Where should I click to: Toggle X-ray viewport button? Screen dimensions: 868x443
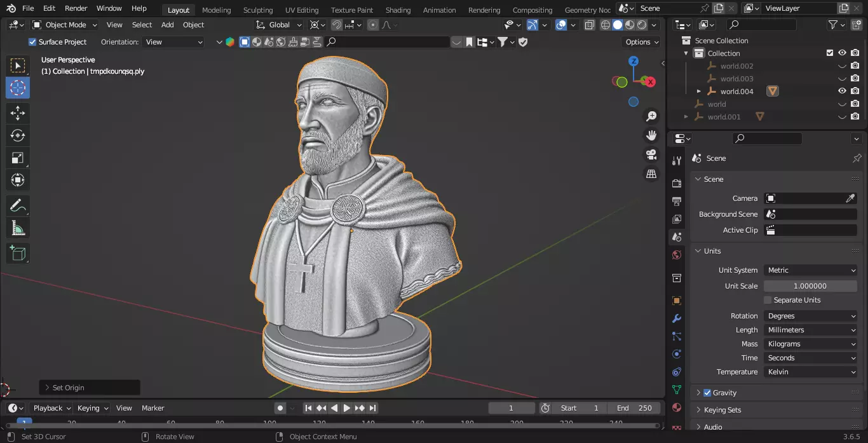tap(590, 25)
